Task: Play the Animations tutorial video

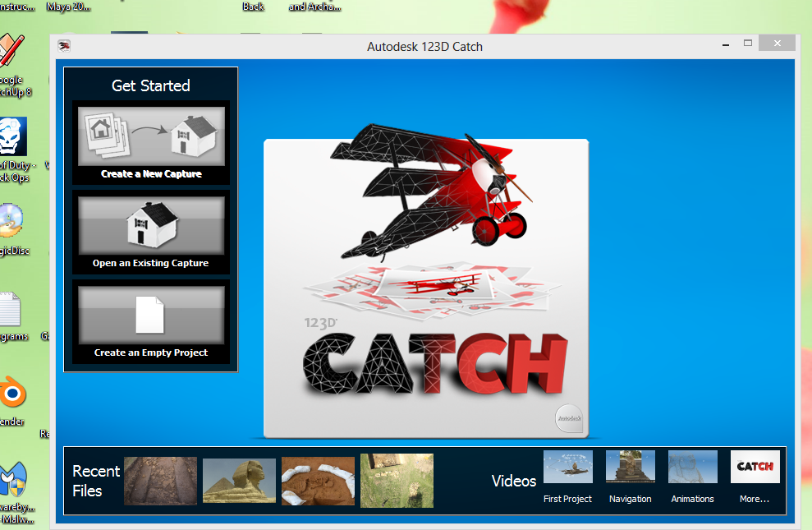Action: (x=692, y=468)
